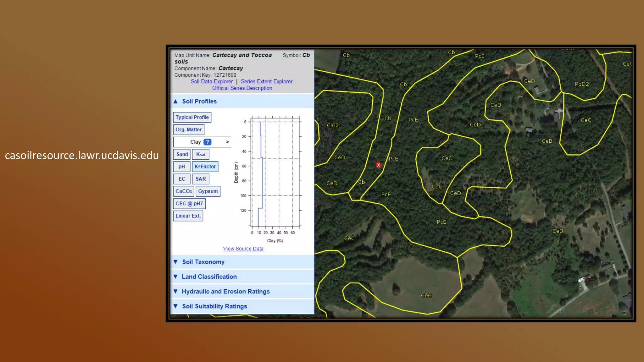
Task: Click the red X map marker
Action: [x=378, y=165]
